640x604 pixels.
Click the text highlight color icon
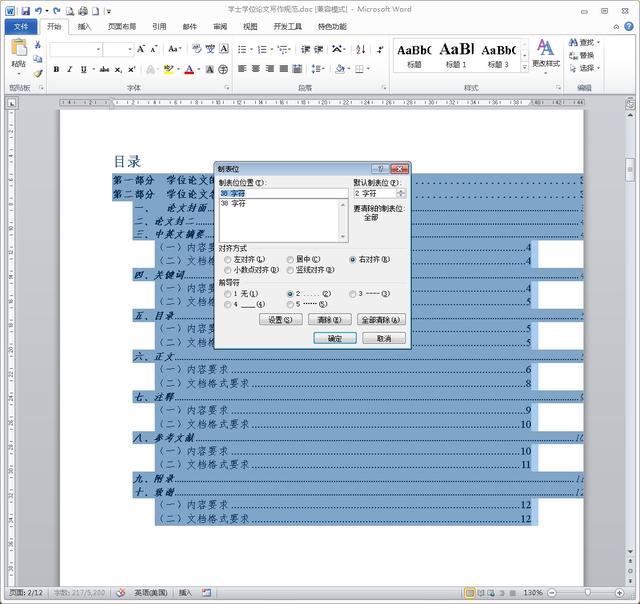[168, 69]
